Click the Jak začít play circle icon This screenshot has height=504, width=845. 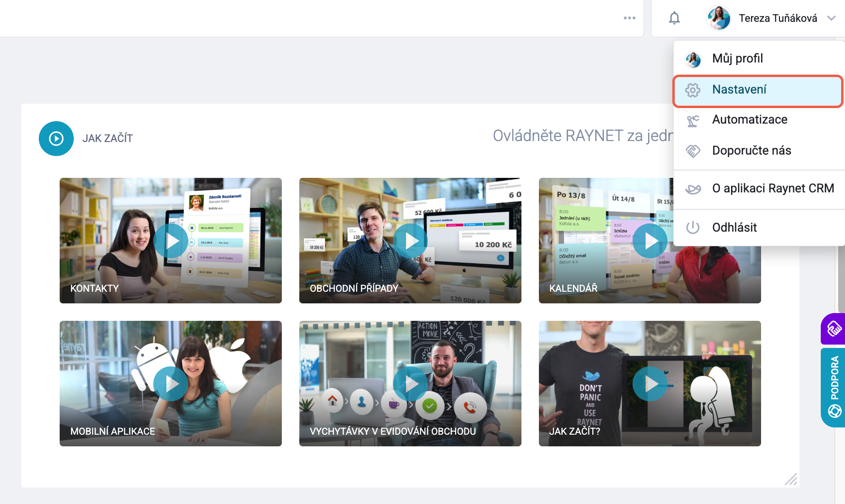(56, 139)
